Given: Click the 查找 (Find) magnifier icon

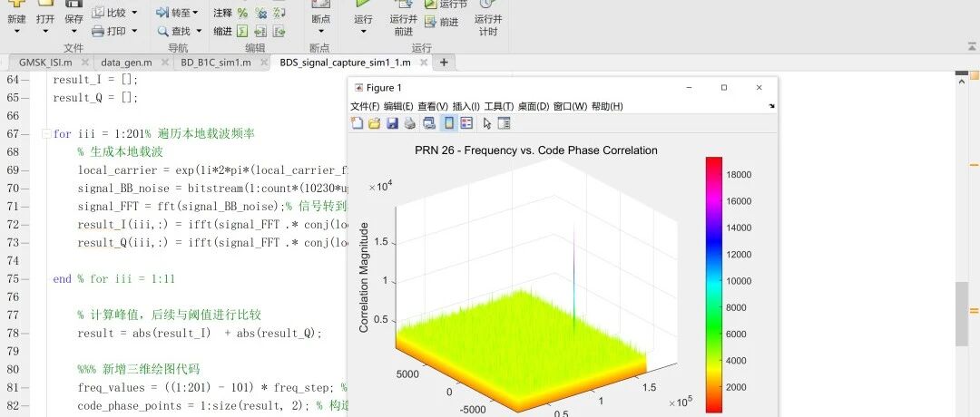Looking at the screenshot, I should coord(162,31).
